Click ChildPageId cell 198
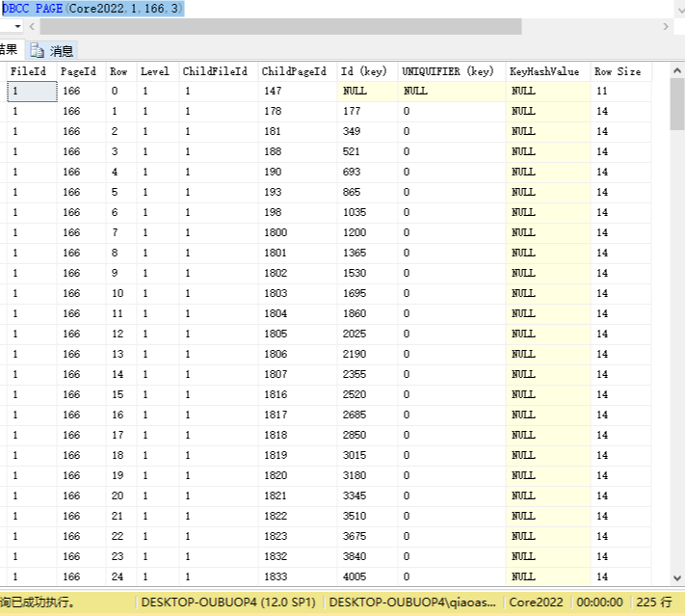 point(298,212)
